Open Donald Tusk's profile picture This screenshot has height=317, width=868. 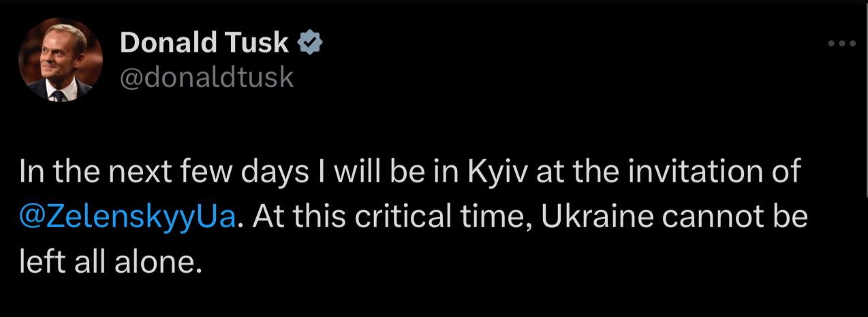(x=60, y=59)
